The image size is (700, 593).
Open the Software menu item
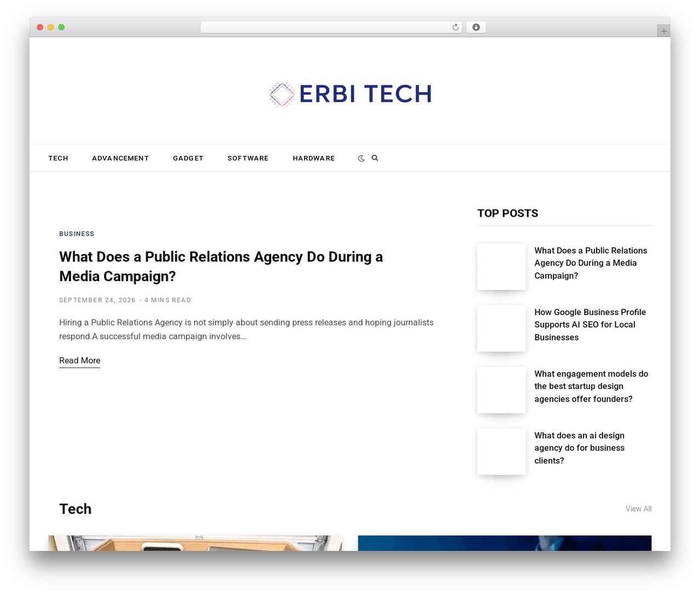point(248,158)
